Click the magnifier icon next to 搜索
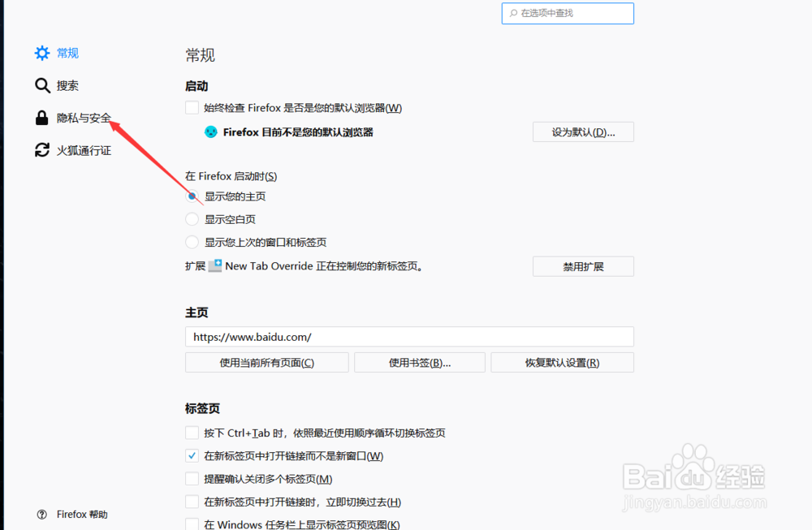 pos(42,85)
